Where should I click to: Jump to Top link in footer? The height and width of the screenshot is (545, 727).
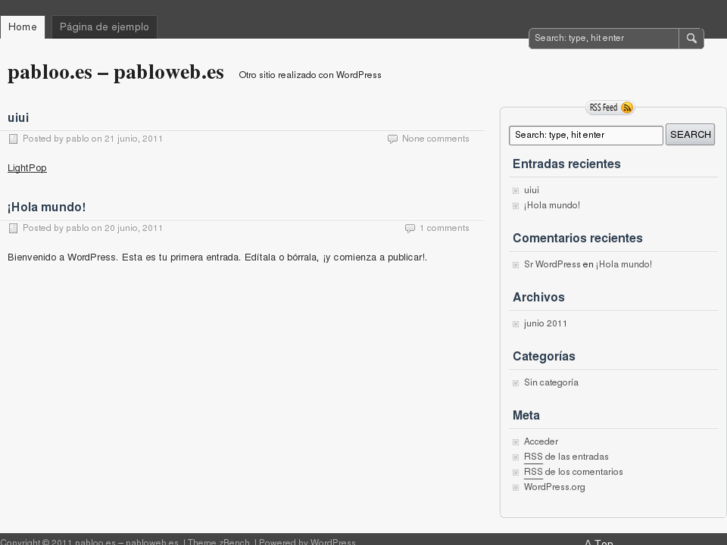(x=598, y=542)
